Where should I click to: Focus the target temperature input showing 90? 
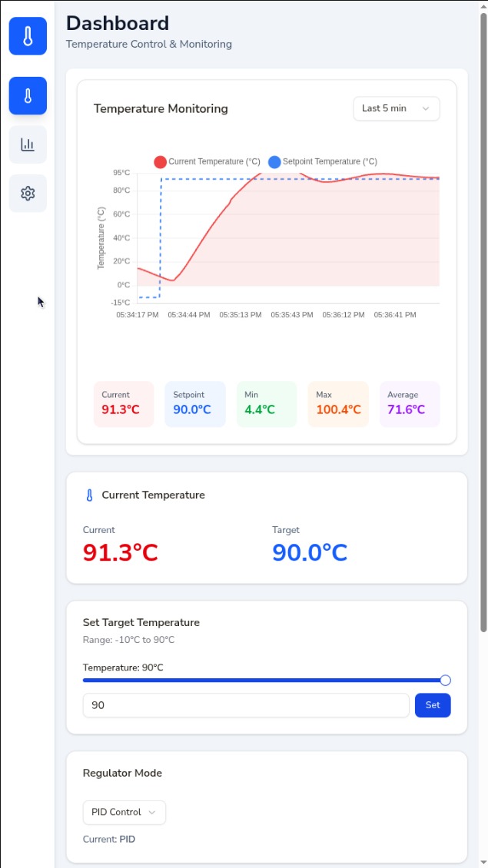[246, 705]
